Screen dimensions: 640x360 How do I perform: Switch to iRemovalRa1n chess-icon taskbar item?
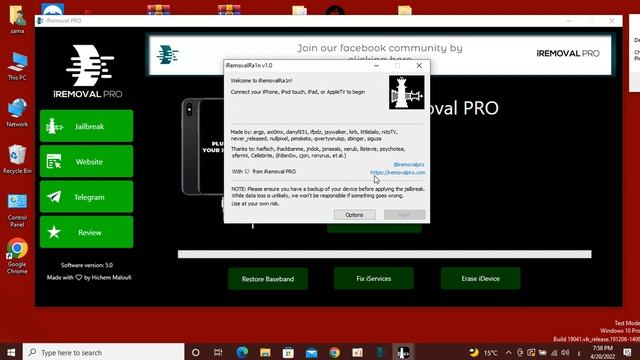coord(403,352)
